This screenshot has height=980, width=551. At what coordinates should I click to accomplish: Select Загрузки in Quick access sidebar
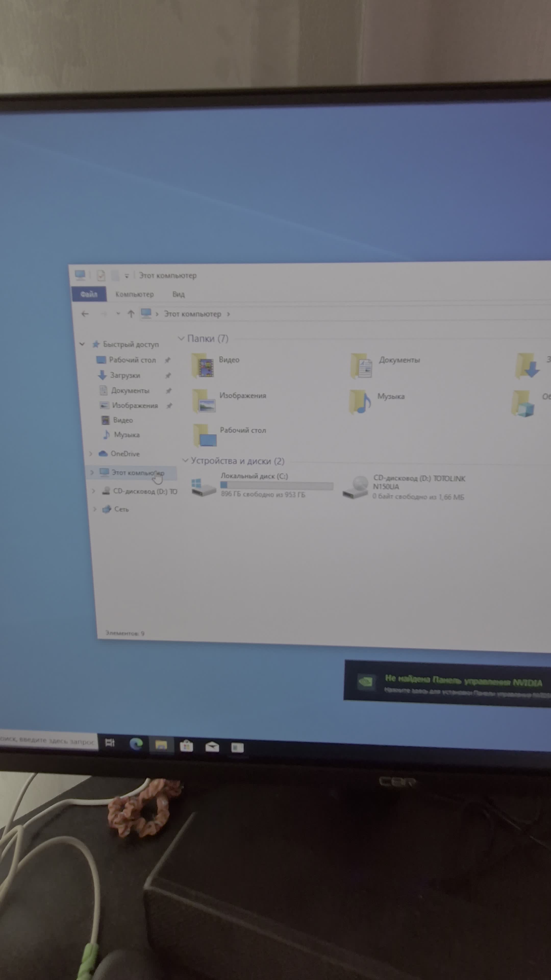click(x=125, y=375)
